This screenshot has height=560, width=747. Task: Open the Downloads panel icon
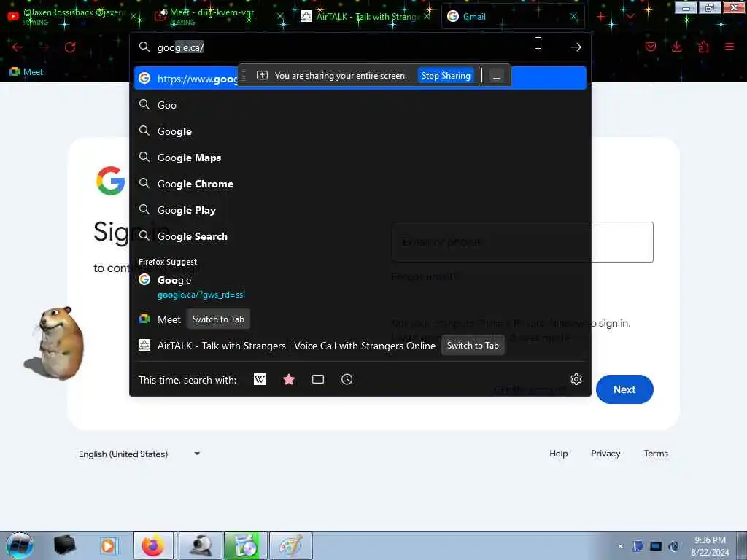click(676, 47)
